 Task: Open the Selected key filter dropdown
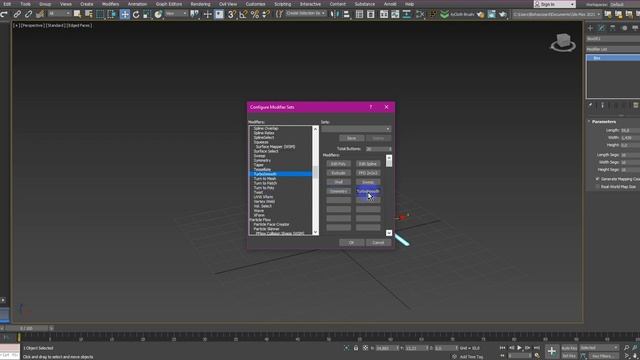pyautogui.click(x=599, y=348)
